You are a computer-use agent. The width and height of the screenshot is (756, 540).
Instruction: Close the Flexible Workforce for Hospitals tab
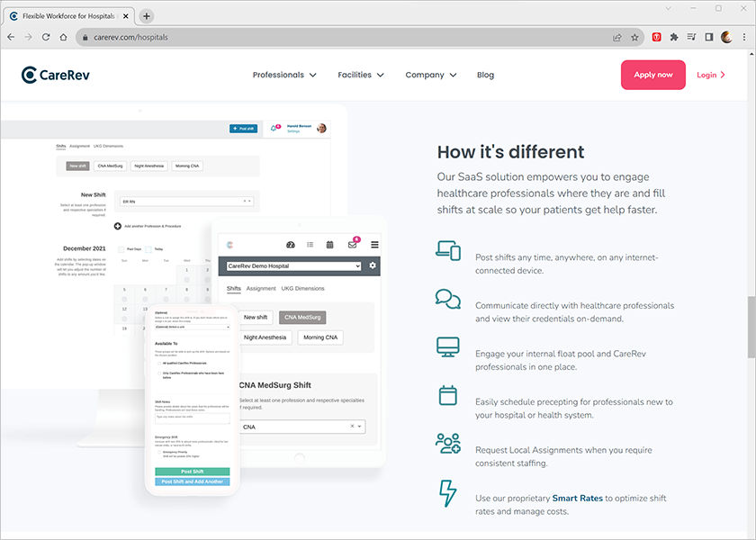pos(125,16)
